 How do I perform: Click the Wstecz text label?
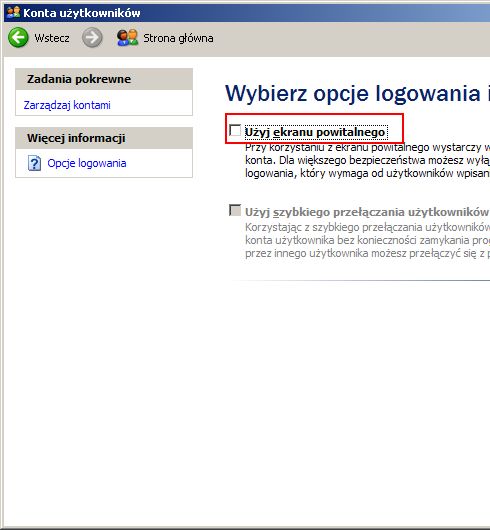(52, 38)
